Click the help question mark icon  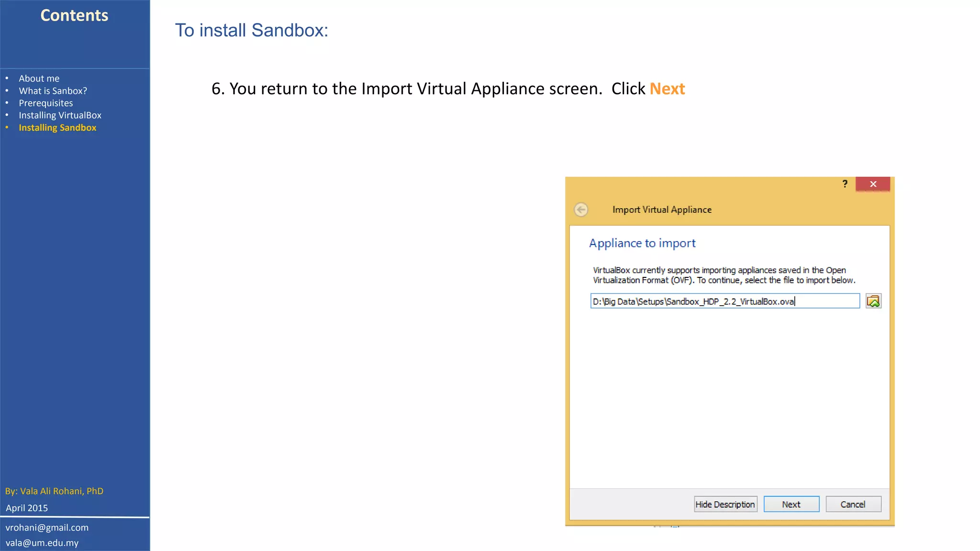845,184
